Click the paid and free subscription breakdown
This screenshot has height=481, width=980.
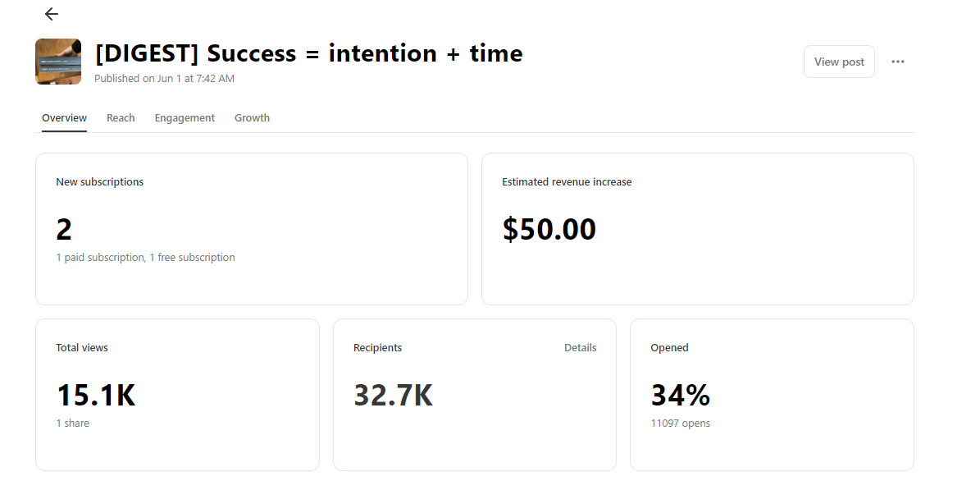(x=145, y=258)
